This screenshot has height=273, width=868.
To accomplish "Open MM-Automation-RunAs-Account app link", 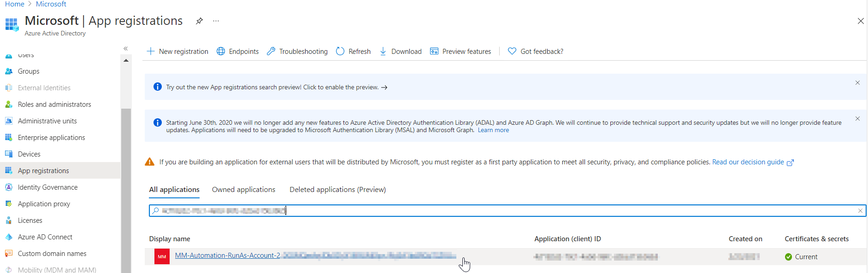I will pos(315,256).
